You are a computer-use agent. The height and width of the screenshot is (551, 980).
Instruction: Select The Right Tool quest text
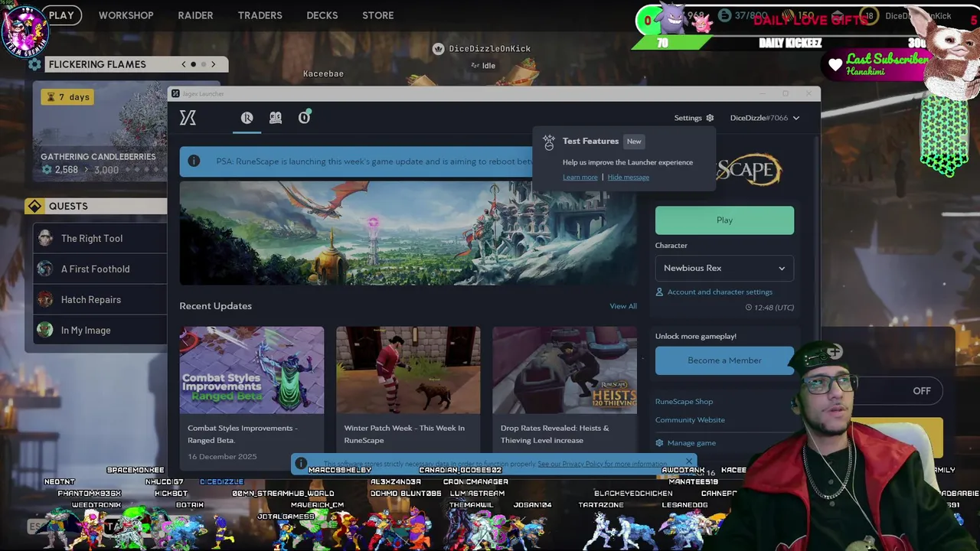click(x=92, y=238)
